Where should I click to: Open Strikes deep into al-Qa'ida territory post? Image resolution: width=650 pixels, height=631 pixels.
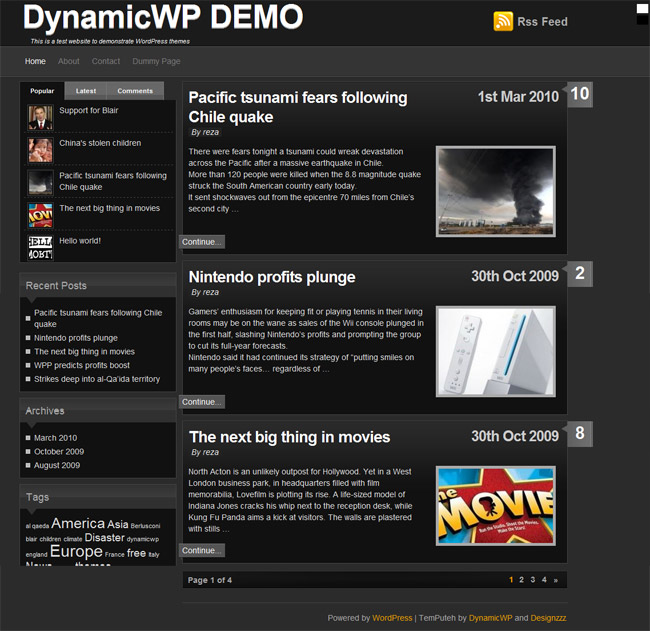pyautogui.click(x=97, y=379)
